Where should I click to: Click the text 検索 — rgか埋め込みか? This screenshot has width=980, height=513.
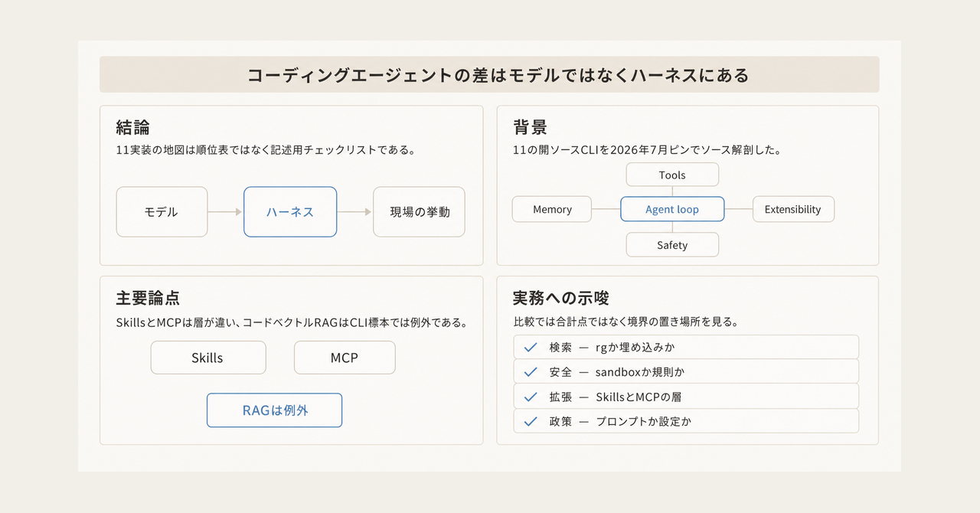click(x=612, y=347)
